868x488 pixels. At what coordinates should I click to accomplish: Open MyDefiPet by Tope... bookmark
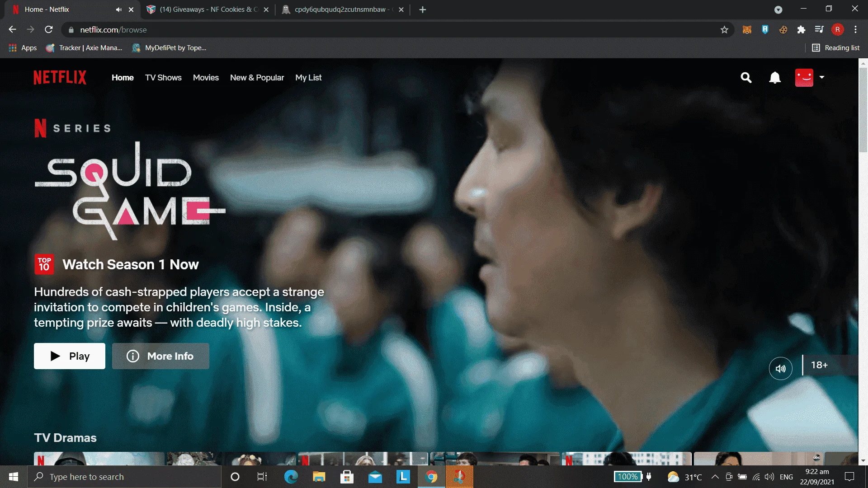pyautogui.click(x=169, y=48)
